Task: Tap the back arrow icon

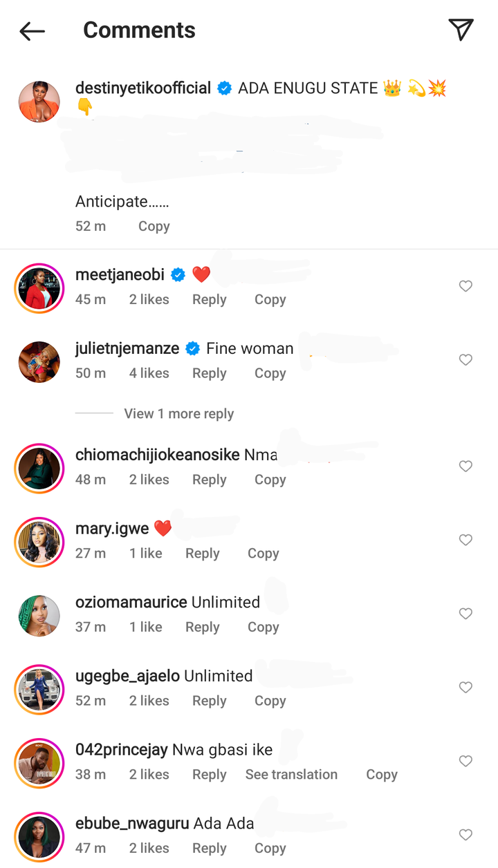Action: pos(32,31)
